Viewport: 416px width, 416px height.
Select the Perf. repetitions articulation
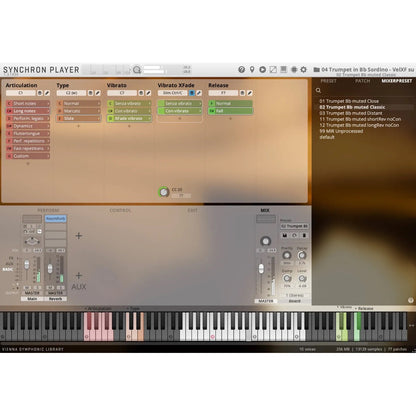pyautogui.click(x=28, y=141)
